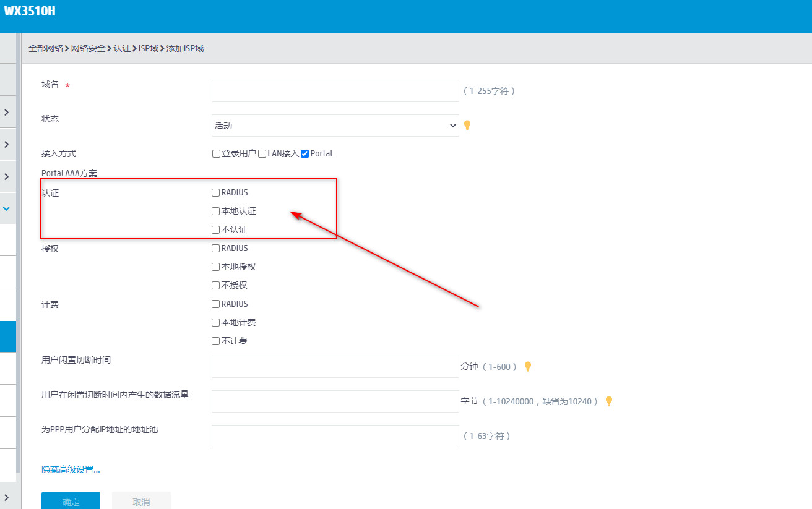Click the (1-255字符) hint text
Screen dimensions: 812x509
coord(489,91)
